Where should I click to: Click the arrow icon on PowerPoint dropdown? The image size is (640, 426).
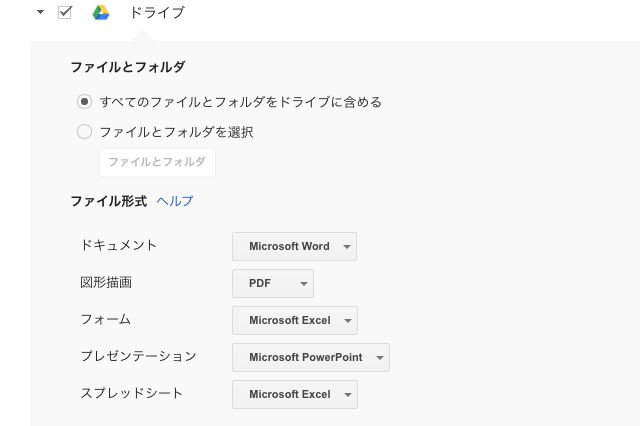click(380, 358)
